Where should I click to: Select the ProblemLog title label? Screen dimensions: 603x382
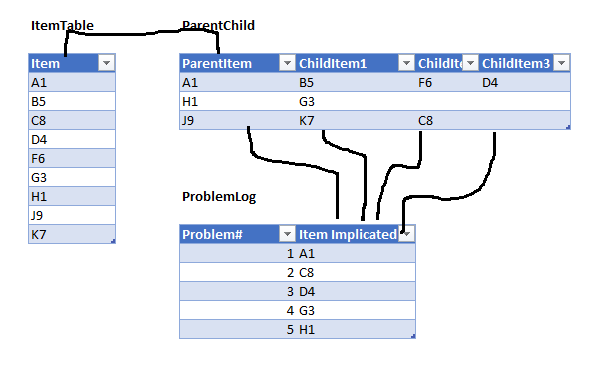point(219,197)
